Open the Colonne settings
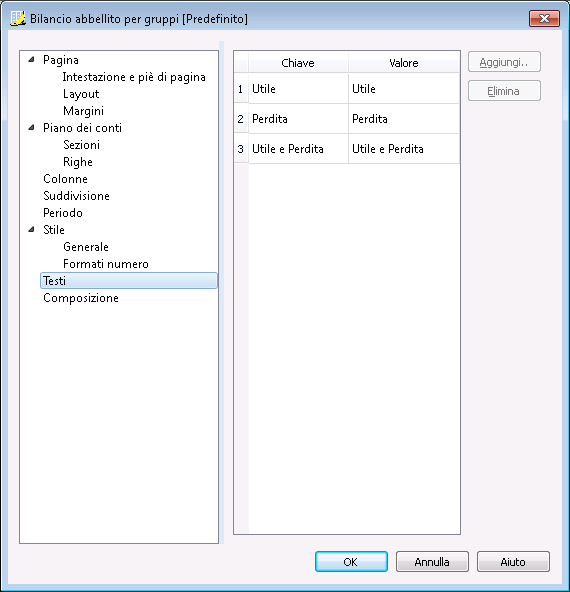 point(65,179)
